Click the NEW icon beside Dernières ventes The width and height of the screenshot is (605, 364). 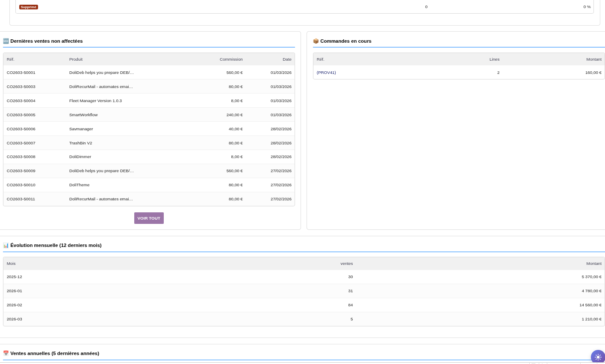[x=6, y=41]
